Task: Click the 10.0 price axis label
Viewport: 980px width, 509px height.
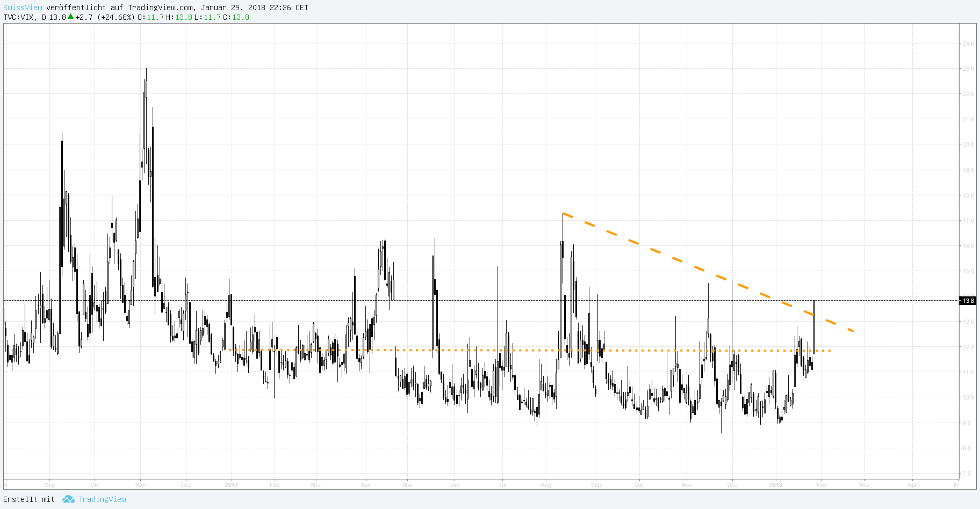Action: (968, 397)
